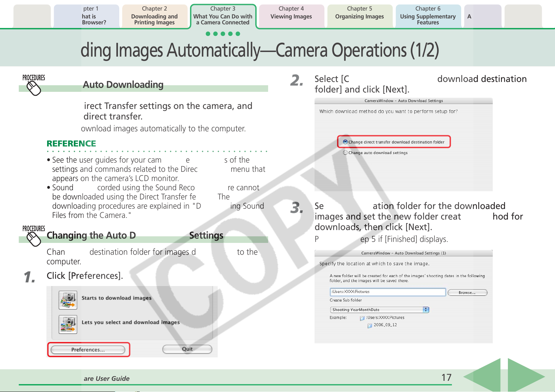Click the Preferences... button
This screenshot has width=555, height=392.
click(x=88, y=350)
